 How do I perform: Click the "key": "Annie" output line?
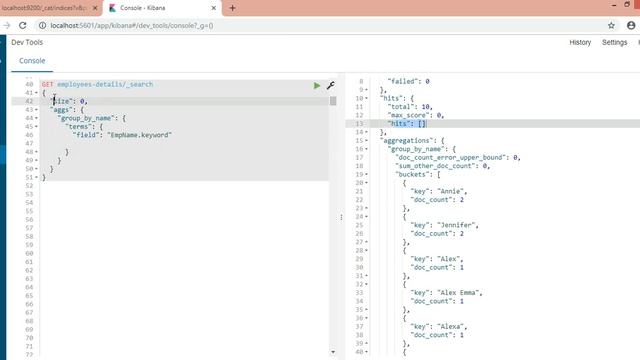click(439, 191)
